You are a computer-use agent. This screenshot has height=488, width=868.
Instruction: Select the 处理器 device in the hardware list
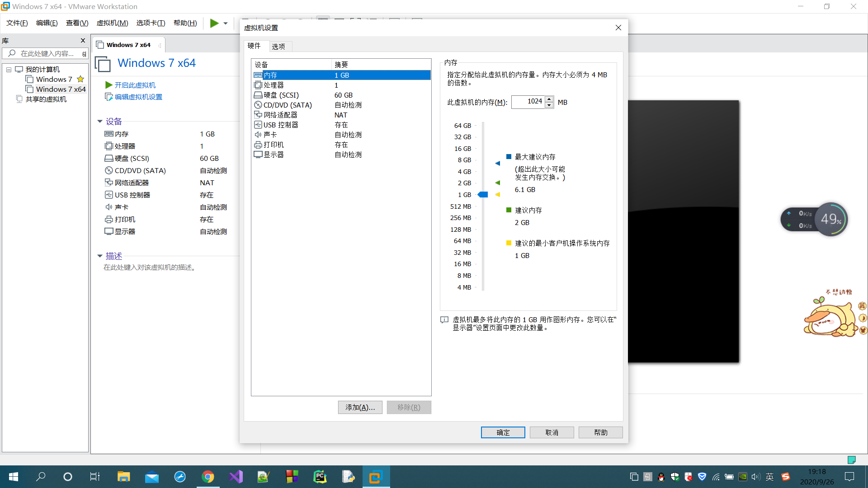pyautogui.click(x=274, y=85)
